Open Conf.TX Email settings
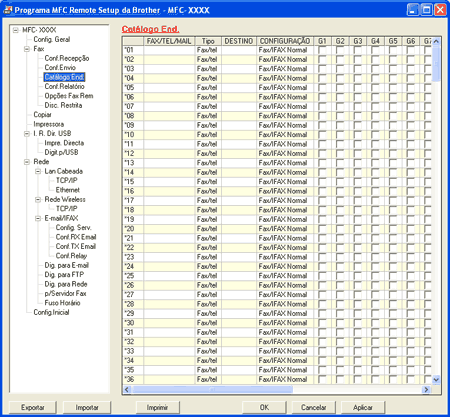This screenshot has height=417, width=450. pyautogui.click(x=76, y=246)
